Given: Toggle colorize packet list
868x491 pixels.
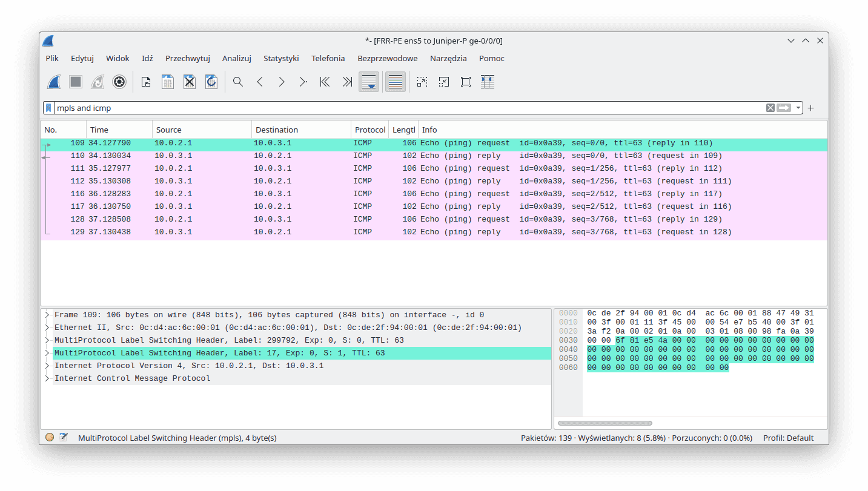Looking at the screenshot, I should pyautogui.click(x=395, y=81).
